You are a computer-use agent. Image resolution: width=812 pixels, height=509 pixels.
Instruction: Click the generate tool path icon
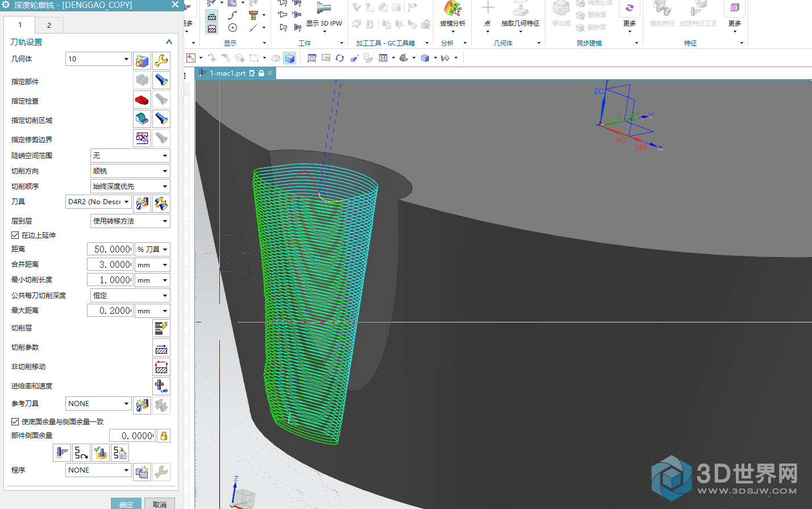(62, 453)
